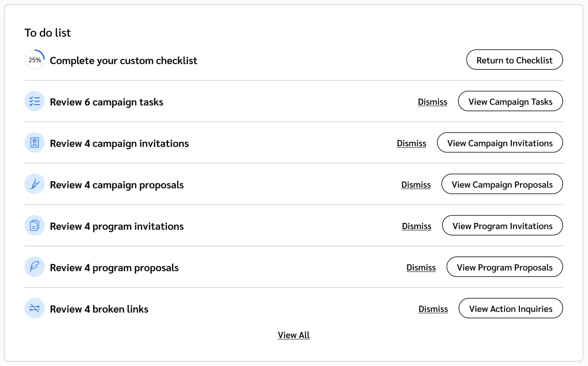Expand list with View All link
This screenshot has width=588, height=366.
pyautogui.click(x=294, y=335)
